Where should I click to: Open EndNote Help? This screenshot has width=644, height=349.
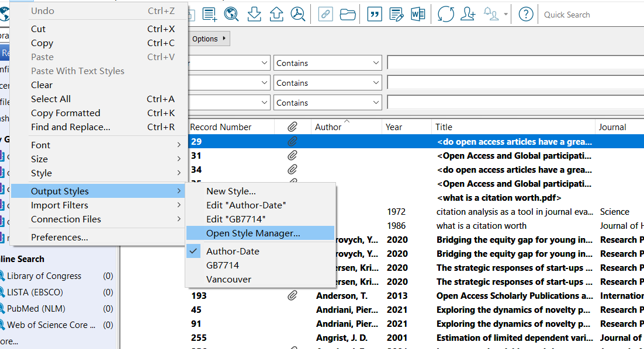(525, 13)
